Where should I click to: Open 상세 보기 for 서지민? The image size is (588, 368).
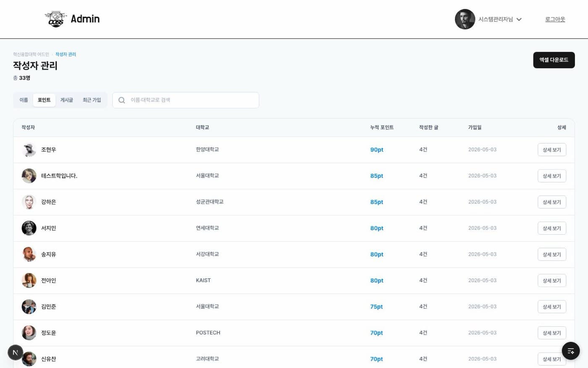pos(552,228)
